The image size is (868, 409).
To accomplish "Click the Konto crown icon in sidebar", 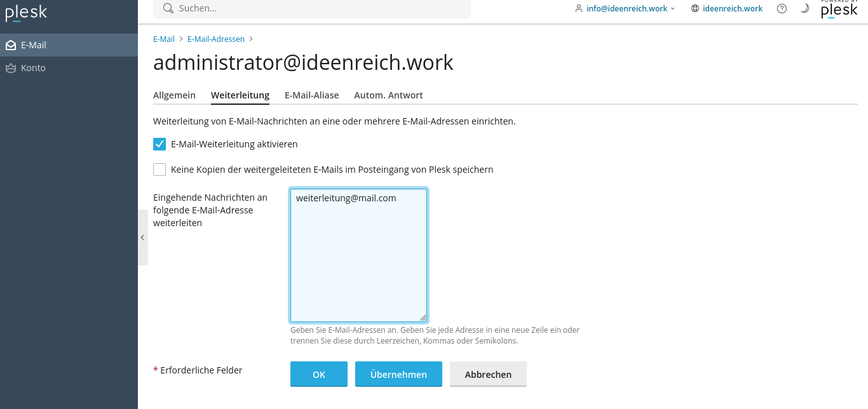I will point(10,68).
